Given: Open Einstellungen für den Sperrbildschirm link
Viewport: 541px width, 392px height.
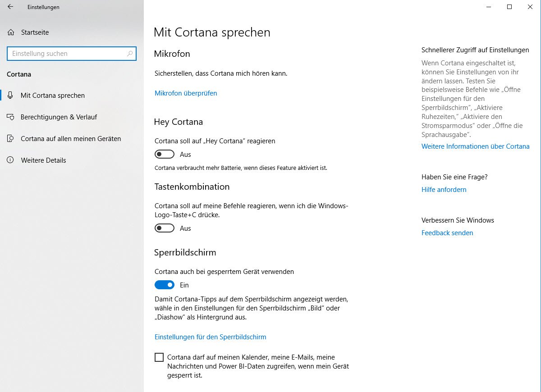Looking at the screenshot, I should [x=211, y=337].
